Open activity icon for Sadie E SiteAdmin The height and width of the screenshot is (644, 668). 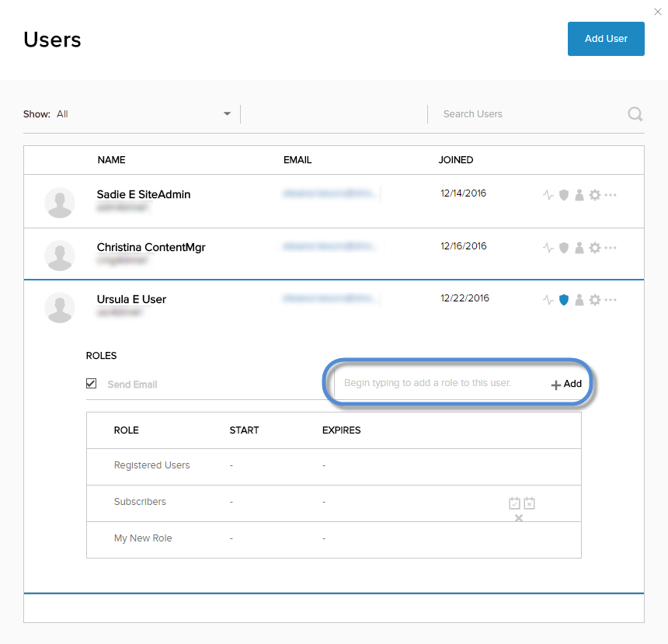tap(548, 195)
